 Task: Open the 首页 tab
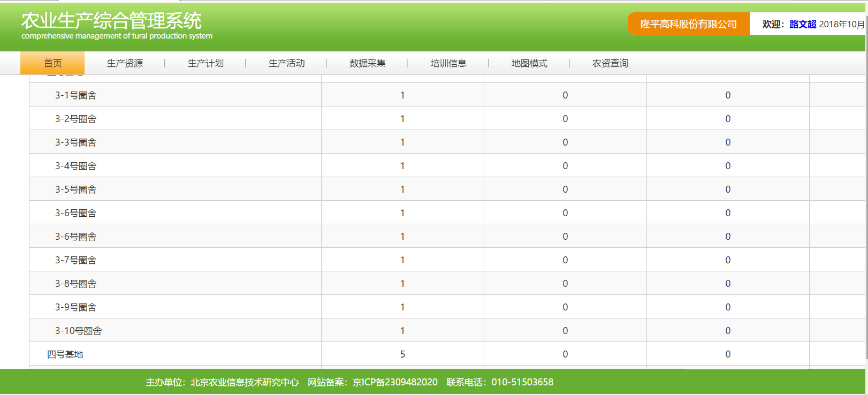(52, 63)
